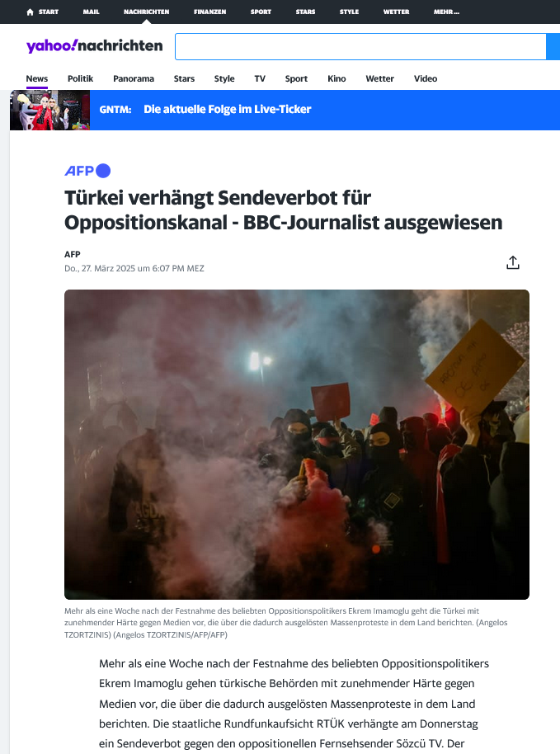Open the GNTM banner thumbnail image
This screenshot has width=560, height=754.
coord(50,110)
